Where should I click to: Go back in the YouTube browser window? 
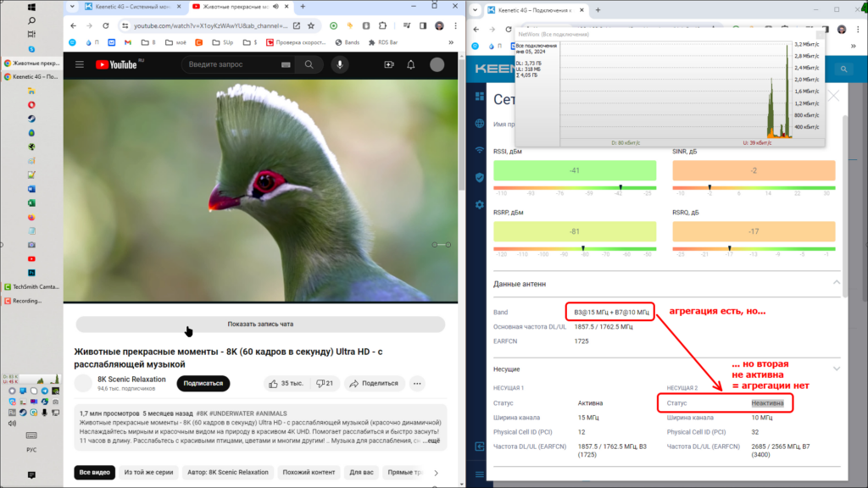click(74, 25)
